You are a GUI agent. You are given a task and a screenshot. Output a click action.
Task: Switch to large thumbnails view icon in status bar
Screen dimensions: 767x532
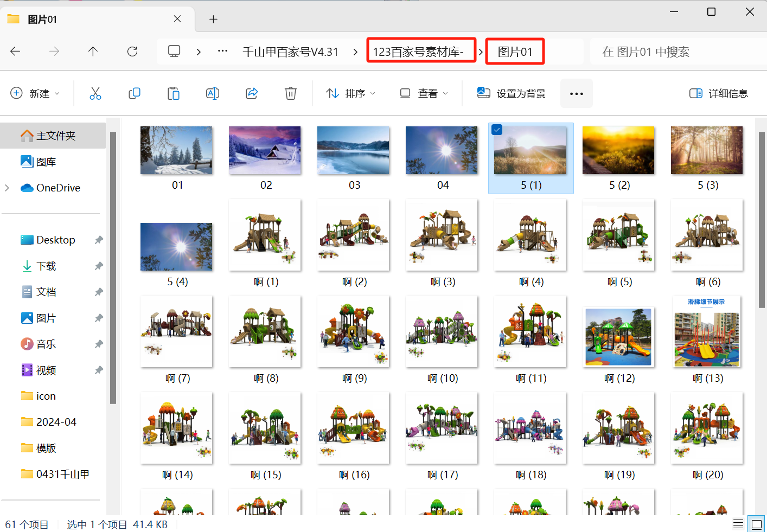(756, 524)
